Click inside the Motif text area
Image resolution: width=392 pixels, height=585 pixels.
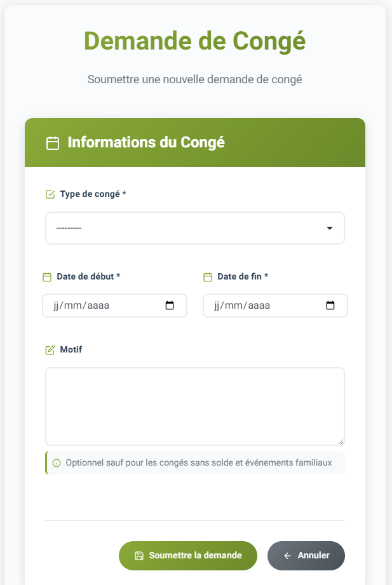click(x=194, y=405)
